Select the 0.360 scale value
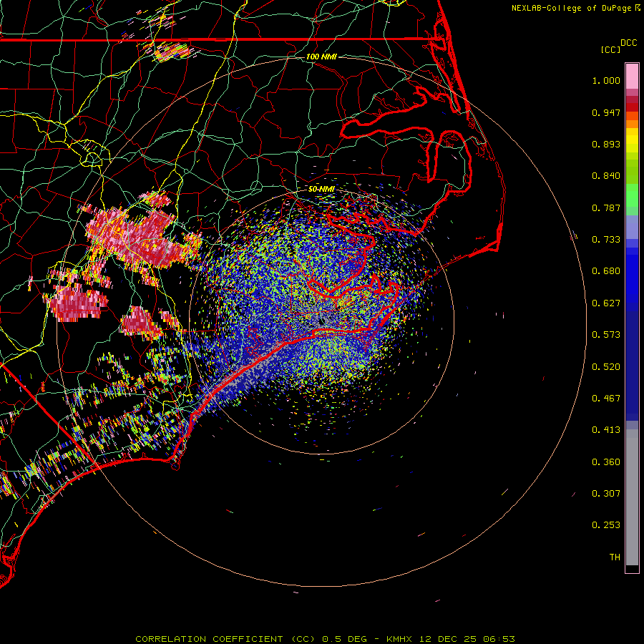The height and width of the screenshot is (644, 644). pos(606,462)
